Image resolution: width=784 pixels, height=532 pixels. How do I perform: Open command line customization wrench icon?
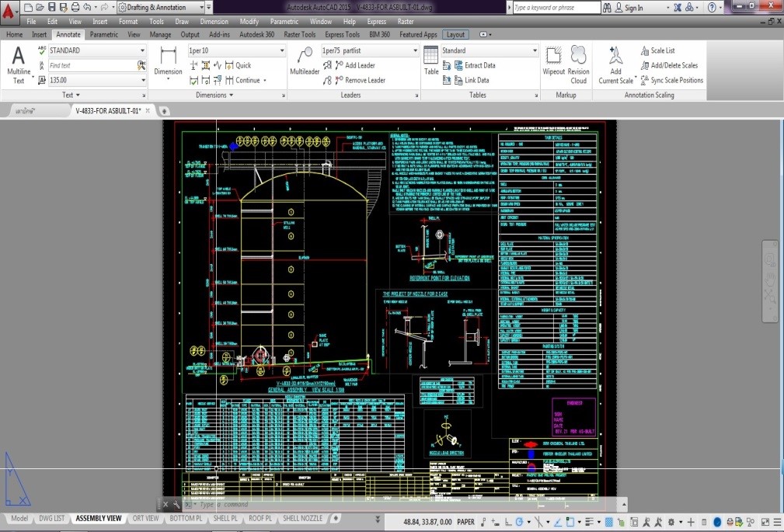(x=177, y=505)
